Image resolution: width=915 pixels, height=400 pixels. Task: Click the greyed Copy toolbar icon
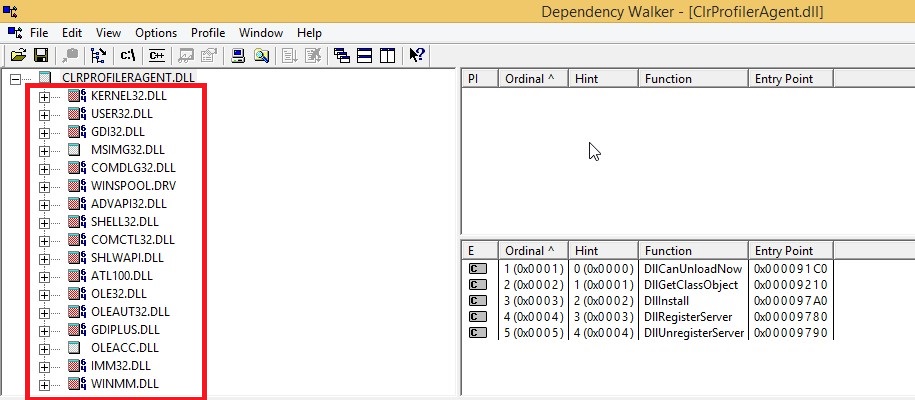[x=70, y=55]
